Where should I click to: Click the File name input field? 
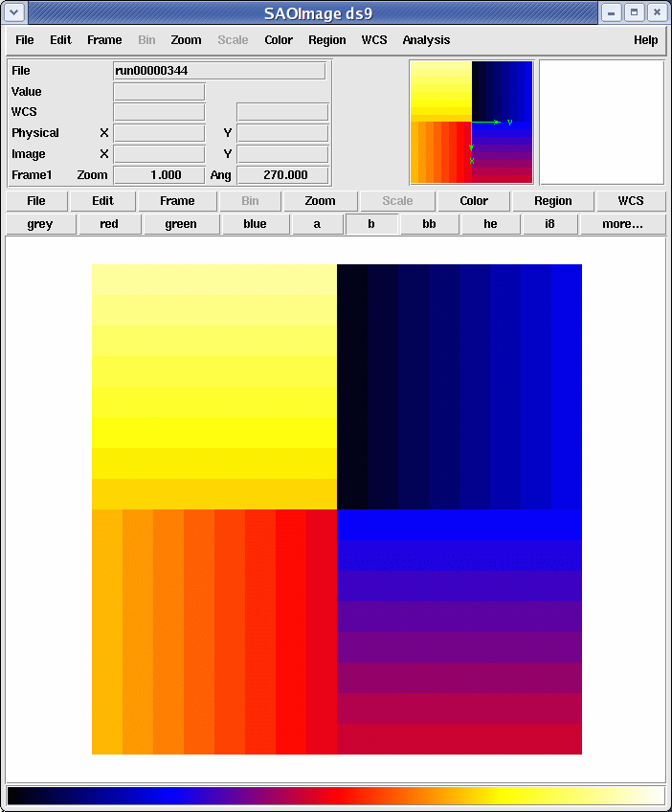point(219,71)
